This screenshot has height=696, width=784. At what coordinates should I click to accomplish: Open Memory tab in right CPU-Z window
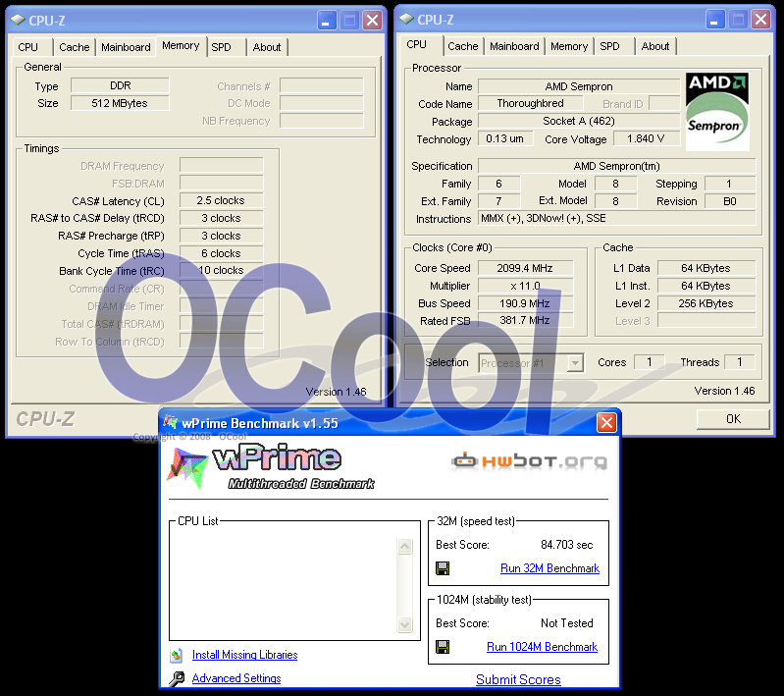tap(569, 46)
